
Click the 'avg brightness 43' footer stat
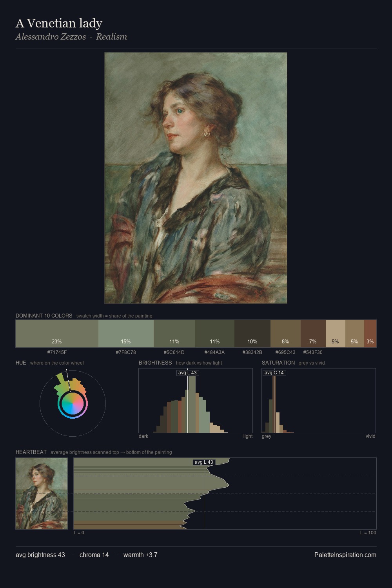pyautogui.click(x=40, y=555)
